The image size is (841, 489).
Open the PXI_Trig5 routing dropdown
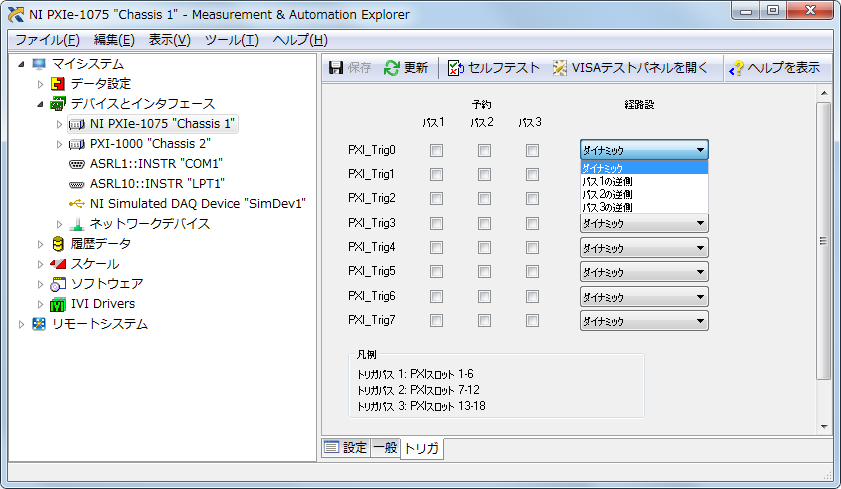[x=644, y=272]
